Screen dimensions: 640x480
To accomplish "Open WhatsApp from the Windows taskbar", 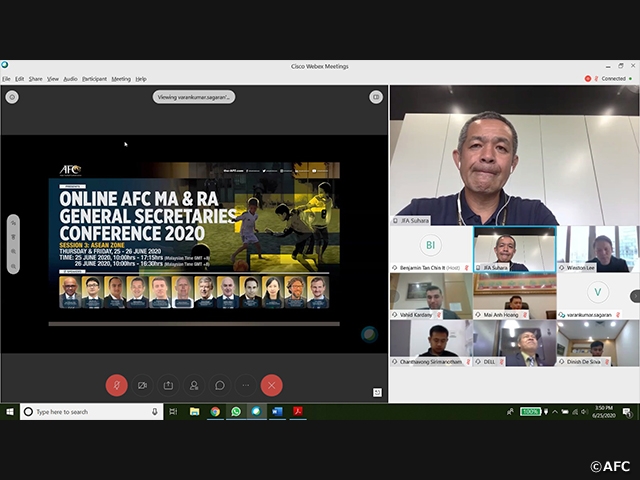I will 236,411.
